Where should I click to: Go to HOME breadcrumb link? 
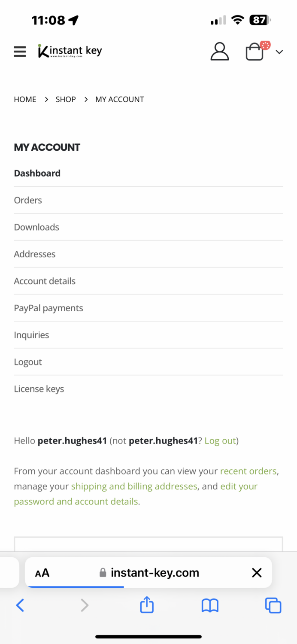pos(25,100)
